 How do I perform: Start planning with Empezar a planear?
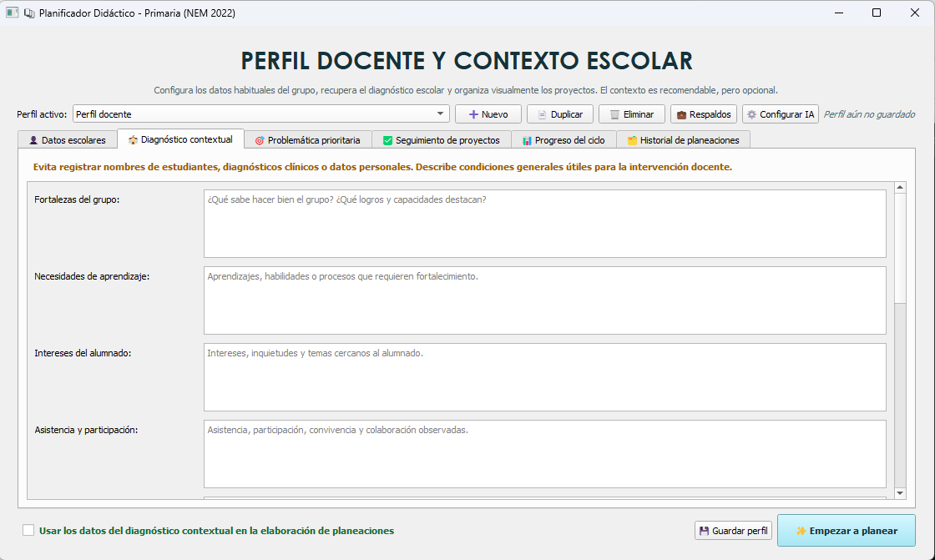[847, 530]
